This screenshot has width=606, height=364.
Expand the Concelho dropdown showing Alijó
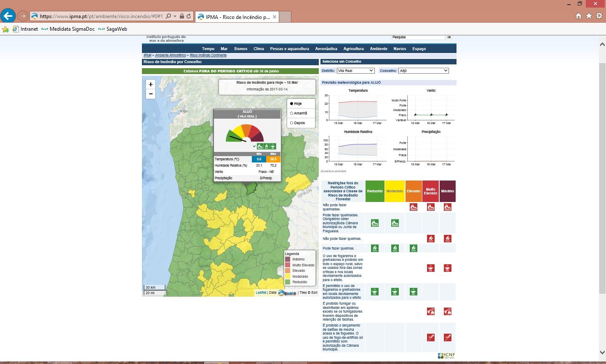423,71
